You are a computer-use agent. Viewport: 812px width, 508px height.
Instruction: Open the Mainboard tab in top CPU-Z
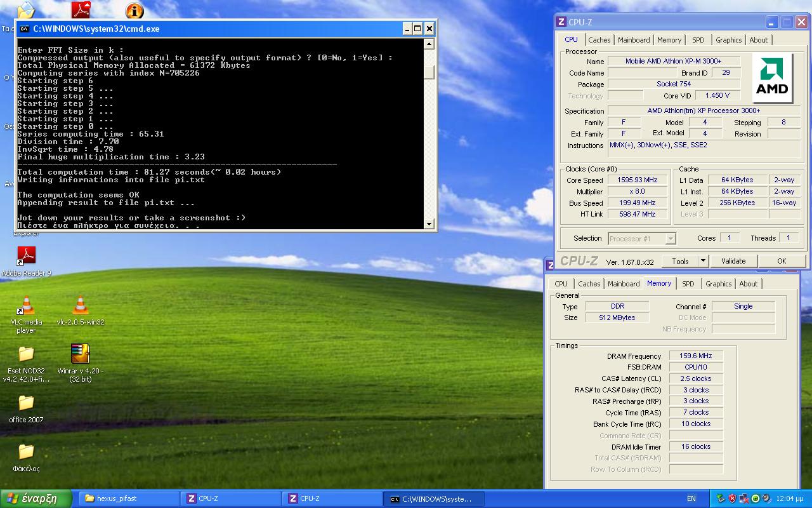(x=634, y=40)
